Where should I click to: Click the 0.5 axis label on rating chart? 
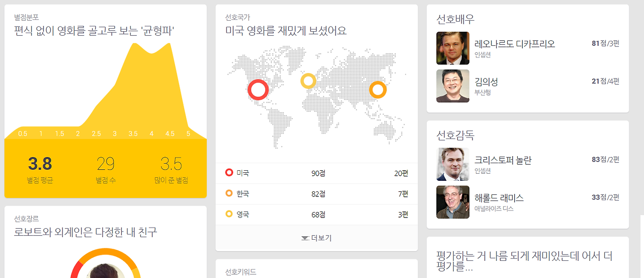click(x=23, y=133)
